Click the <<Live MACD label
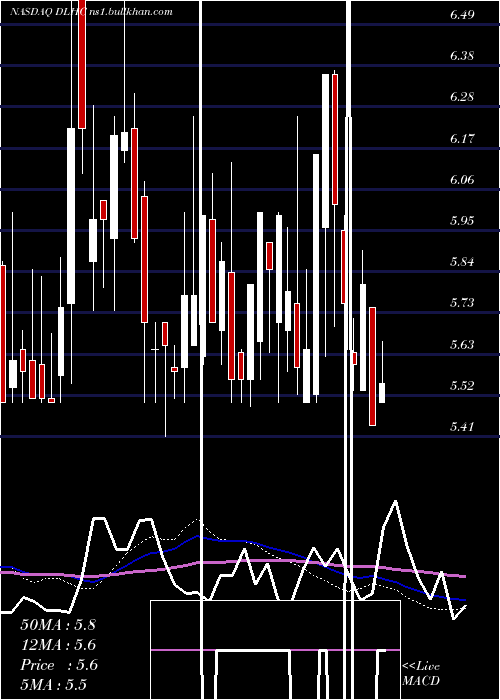This screenshot has width=500, height=700. tap(421, 673)
